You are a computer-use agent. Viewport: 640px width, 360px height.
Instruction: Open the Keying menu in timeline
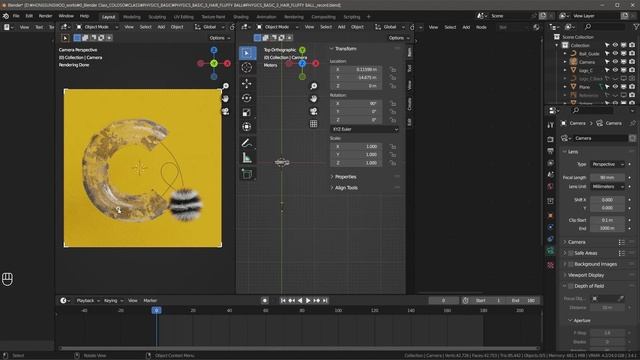tap(113, 300)
